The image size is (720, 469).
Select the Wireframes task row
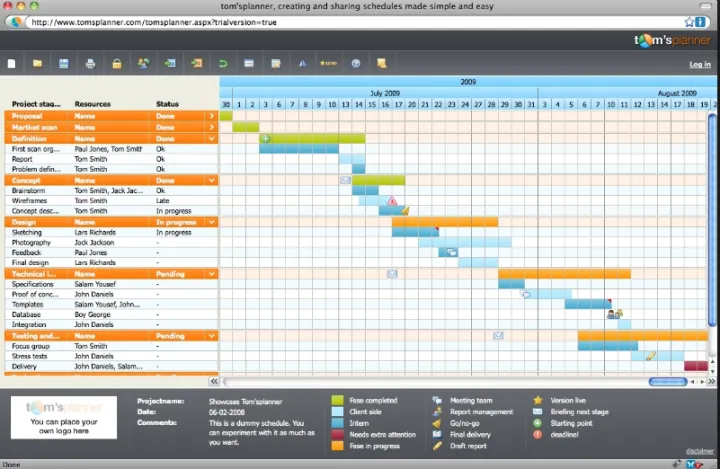[x=29, y=200]
